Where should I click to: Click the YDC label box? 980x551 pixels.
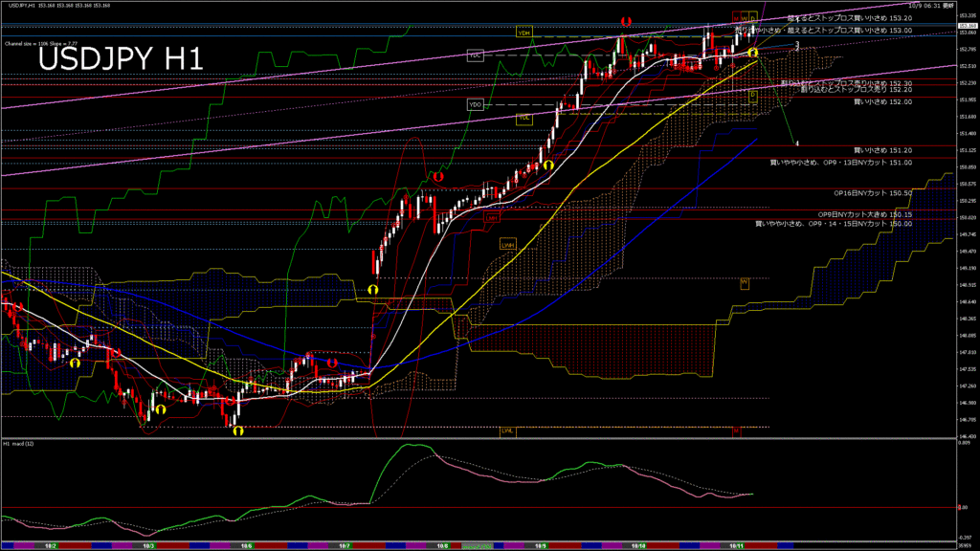pyautogui.click(x=475, y=55)
